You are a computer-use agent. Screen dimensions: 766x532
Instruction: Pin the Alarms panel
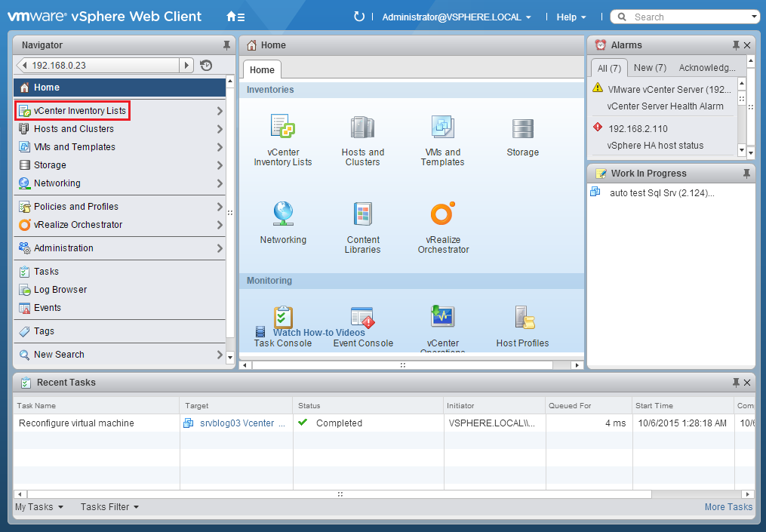pyautogui.click(x=736, y=45)
